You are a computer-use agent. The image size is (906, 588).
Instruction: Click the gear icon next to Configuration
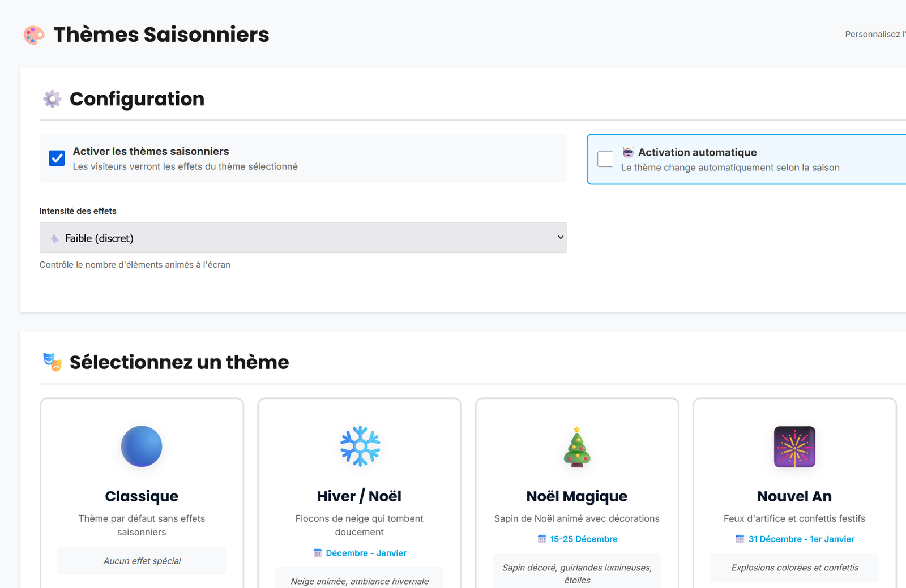pyautogui.click(x=52, y=99)
